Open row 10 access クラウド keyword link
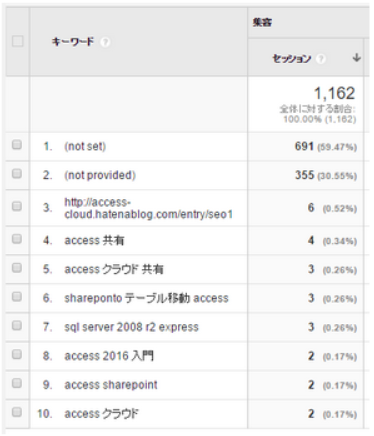The height and width of the screenshot is (436, 374). (101, 414)
